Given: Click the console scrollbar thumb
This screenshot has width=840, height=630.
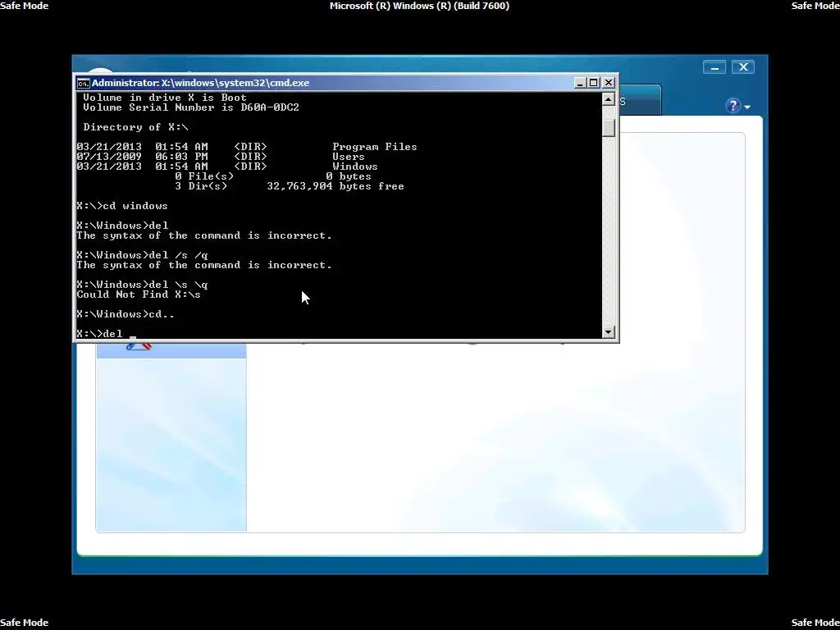Looking at the screenshot, I should click(608, 127).
